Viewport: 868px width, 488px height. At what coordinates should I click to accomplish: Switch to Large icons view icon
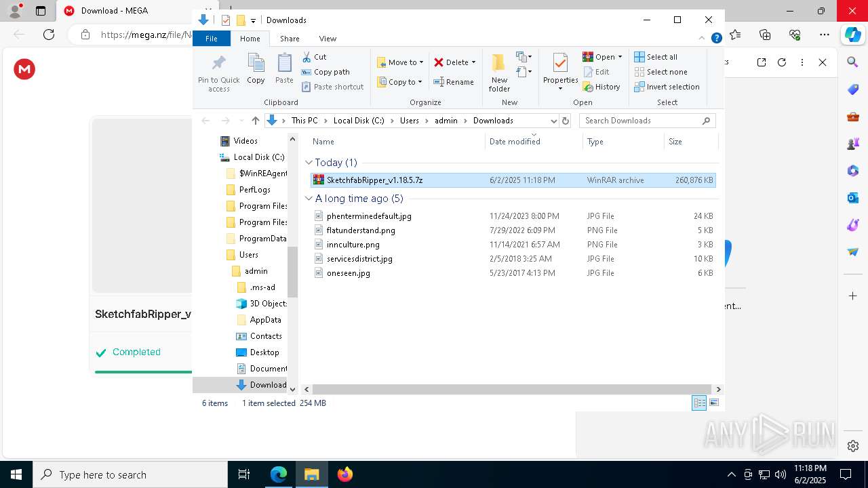click(x=714, y=403)
